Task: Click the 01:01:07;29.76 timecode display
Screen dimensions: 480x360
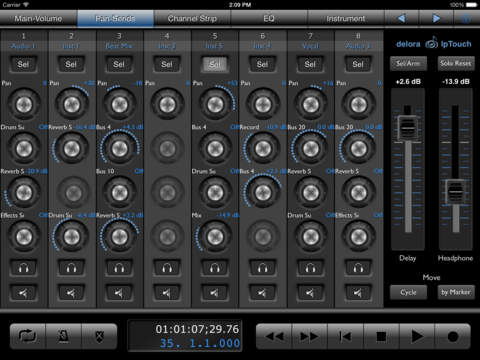Action: [x=197, y=329]
